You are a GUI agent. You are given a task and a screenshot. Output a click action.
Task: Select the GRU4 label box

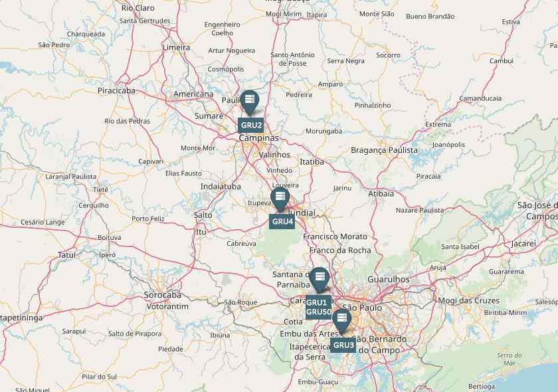click(282, 221)
